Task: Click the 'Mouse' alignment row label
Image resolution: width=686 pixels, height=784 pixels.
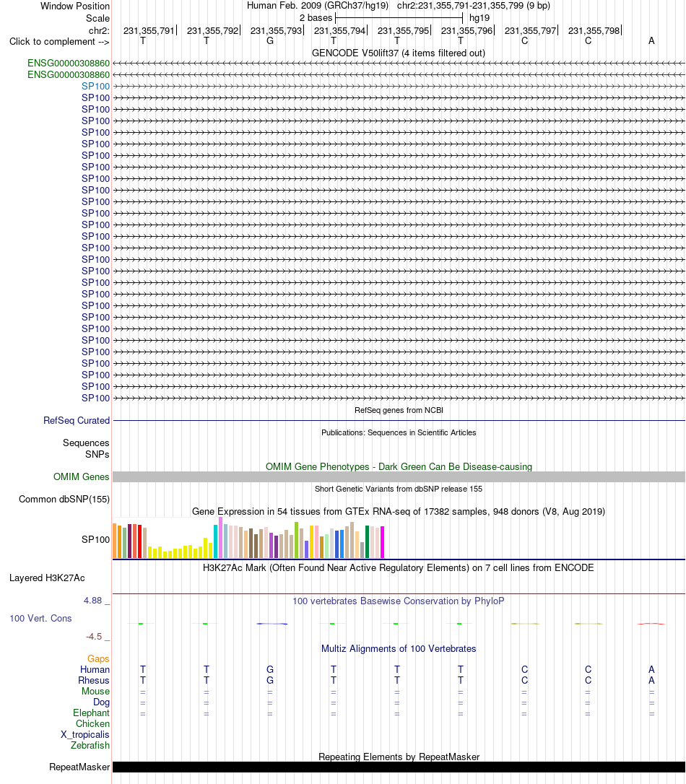Action: pos(95,692)
